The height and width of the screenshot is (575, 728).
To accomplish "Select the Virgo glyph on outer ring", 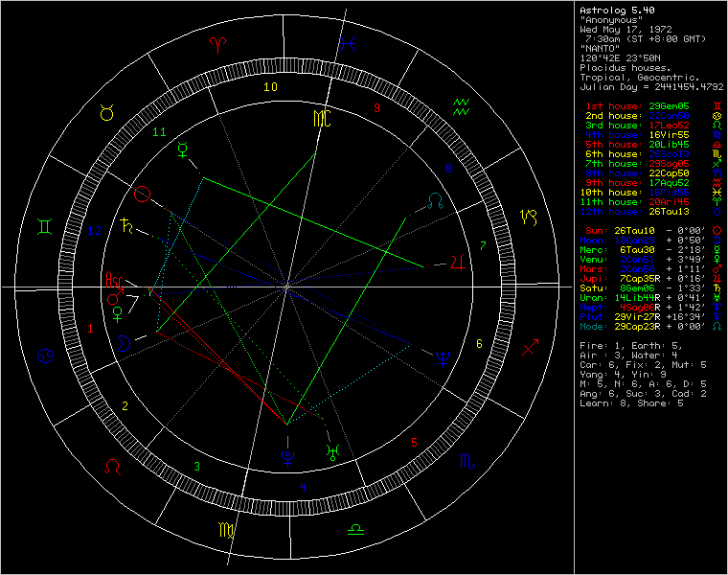I will click(226, 530).
